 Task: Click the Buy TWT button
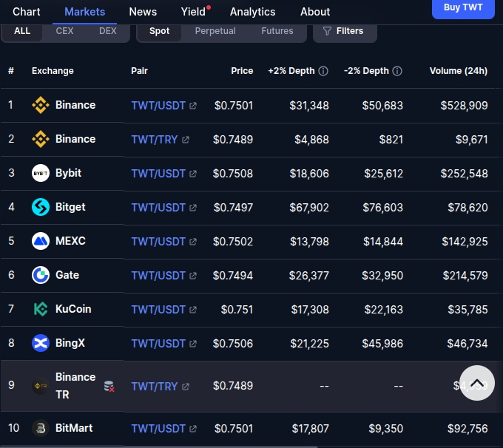(463, 7)
